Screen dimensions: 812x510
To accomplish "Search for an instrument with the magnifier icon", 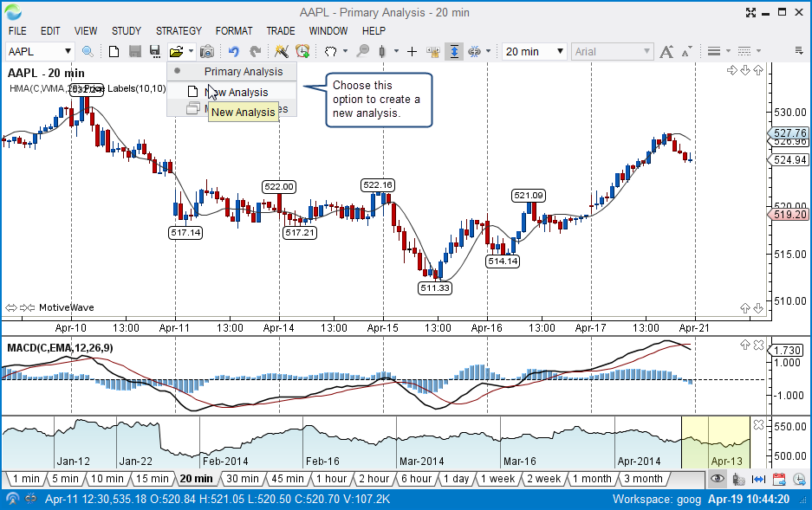I will (x=88, y=51).
